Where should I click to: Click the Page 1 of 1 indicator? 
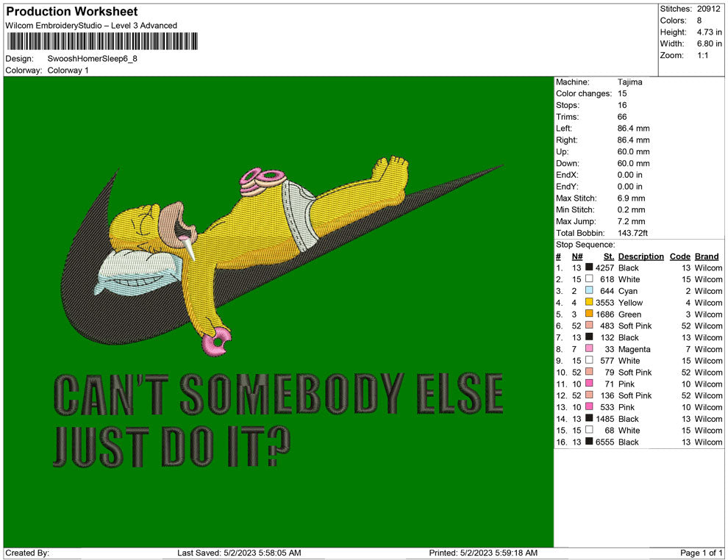[x=701, y=553]
